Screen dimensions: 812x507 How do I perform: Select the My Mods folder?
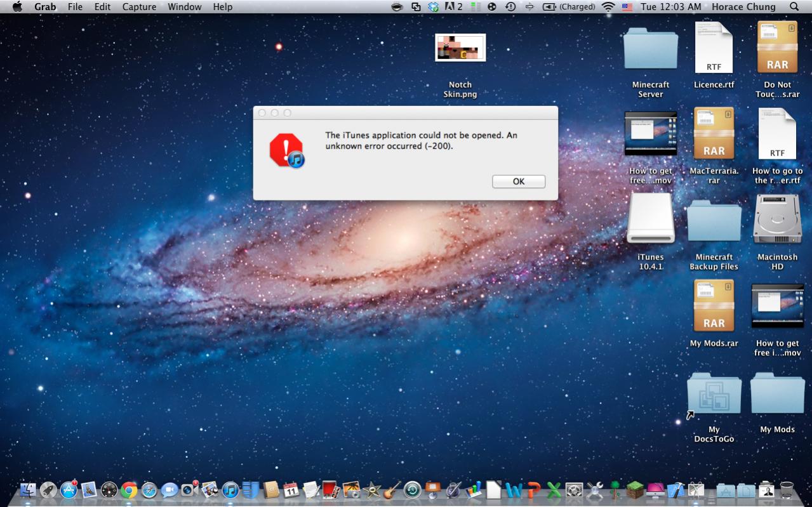(778, 403)
